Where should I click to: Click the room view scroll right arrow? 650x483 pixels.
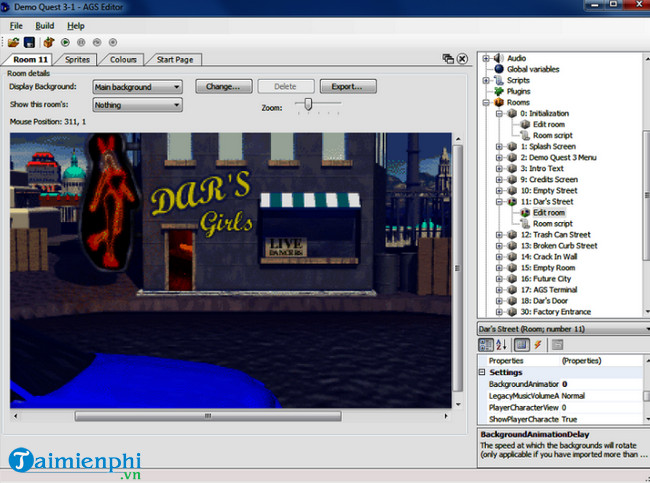tap(446, 416)
